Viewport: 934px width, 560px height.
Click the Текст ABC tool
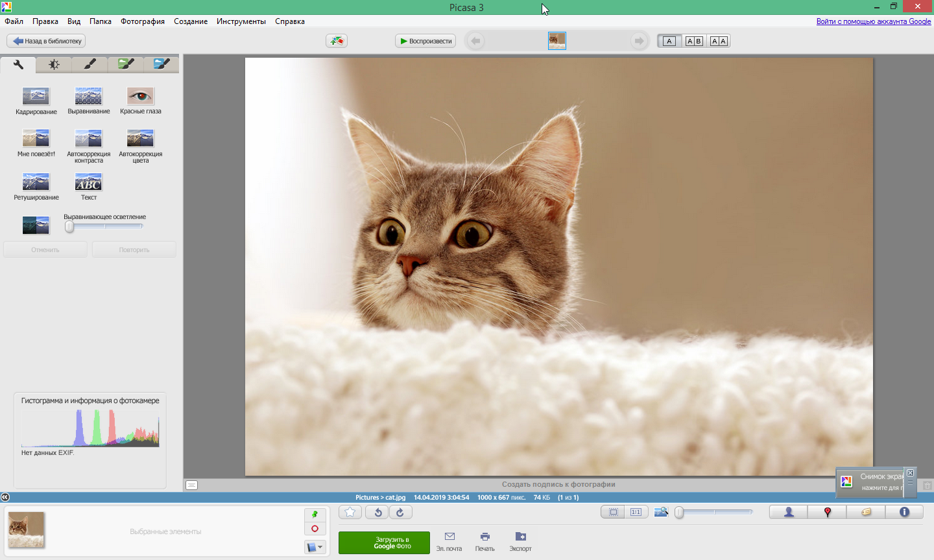(x=88, y=182)
